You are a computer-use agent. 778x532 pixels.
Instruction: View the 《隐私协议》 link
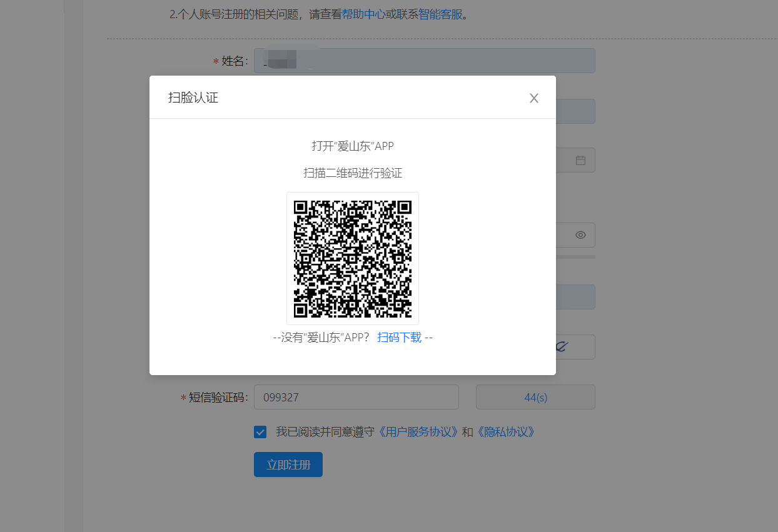tap(506, 432)
